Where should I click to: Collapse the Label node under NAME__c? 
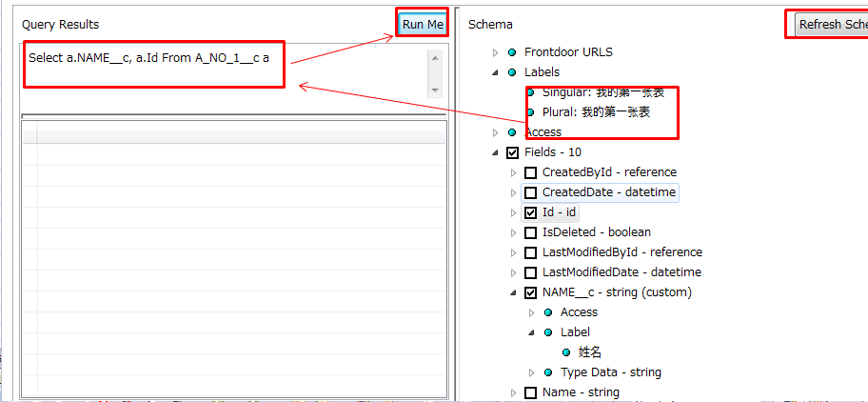click(531, 332)
